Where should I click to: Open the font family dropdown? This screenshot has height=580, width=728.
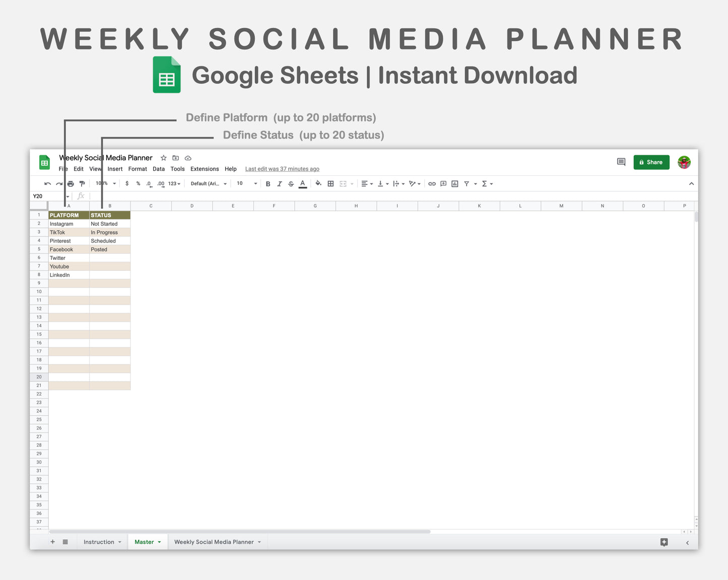point(208,183)
